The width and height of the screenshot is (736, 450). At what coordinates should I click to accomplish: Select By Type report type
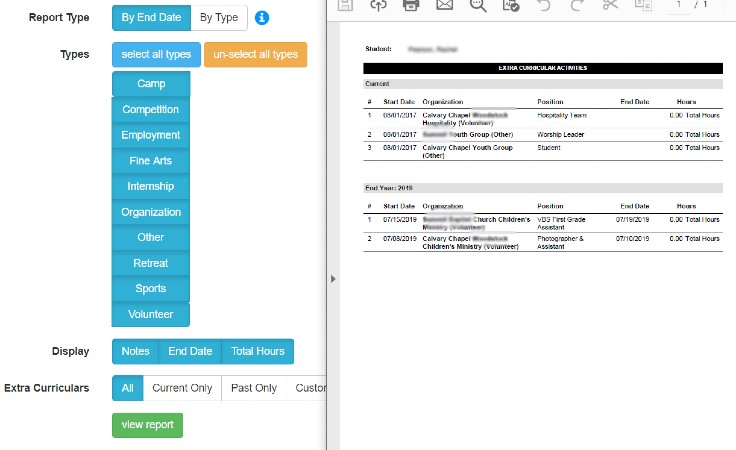[x=219, y=18]
